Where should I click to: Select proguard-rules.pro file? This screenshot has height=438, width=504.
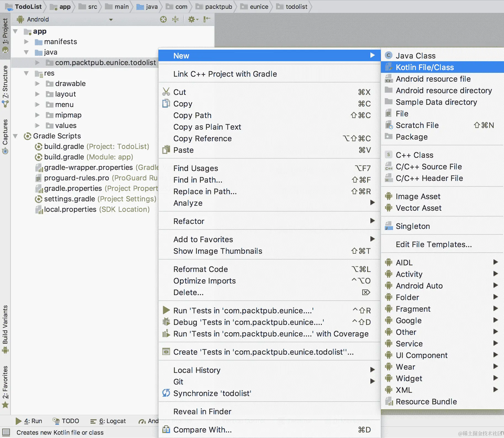click(97, 178)
